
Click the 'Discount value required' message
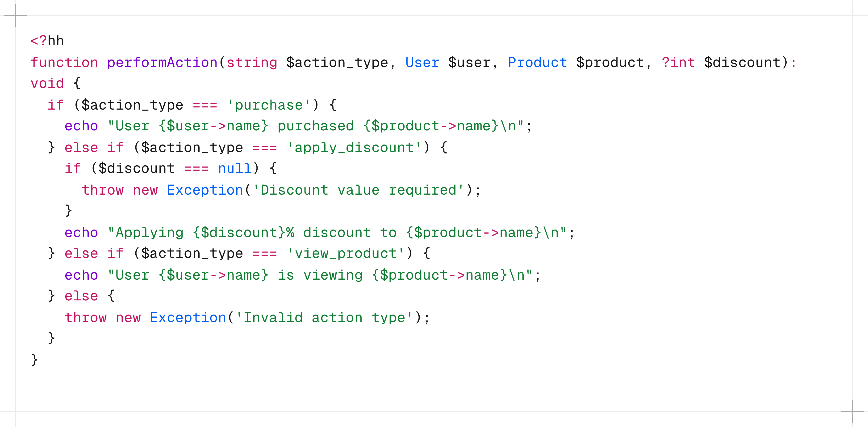[358, 190]
